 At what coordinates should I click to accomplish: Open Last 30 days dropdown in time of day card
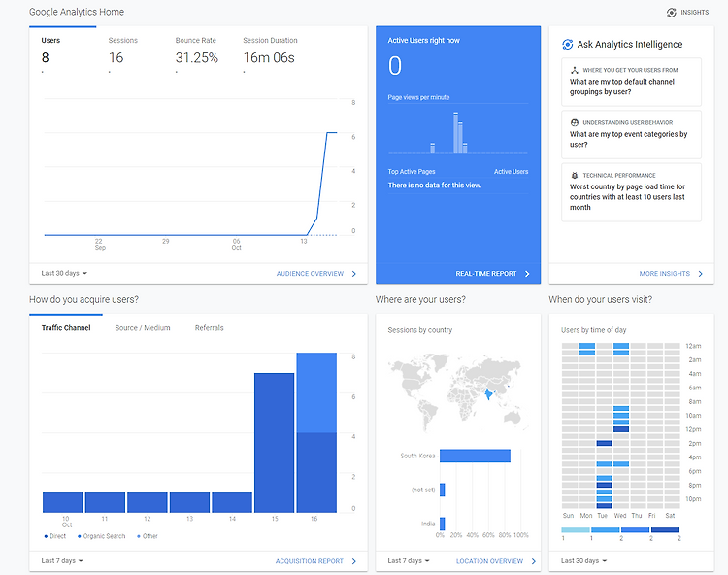point(583,560)
